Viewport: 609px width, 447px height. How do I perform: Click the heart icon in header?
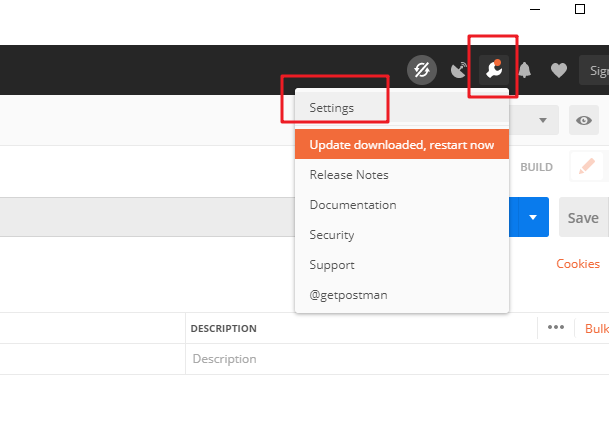tap(559, 70)
